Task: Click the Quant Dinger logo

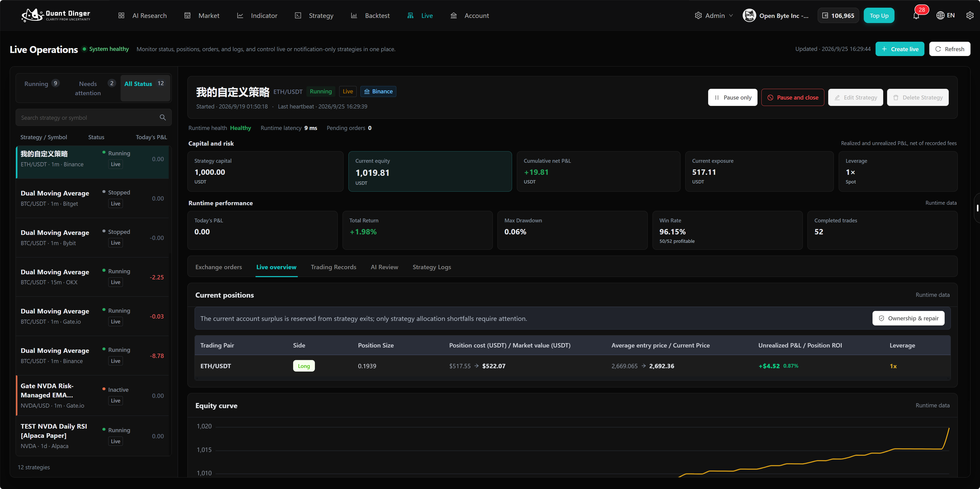Action: pyautogui.click(x=56, y=15)
